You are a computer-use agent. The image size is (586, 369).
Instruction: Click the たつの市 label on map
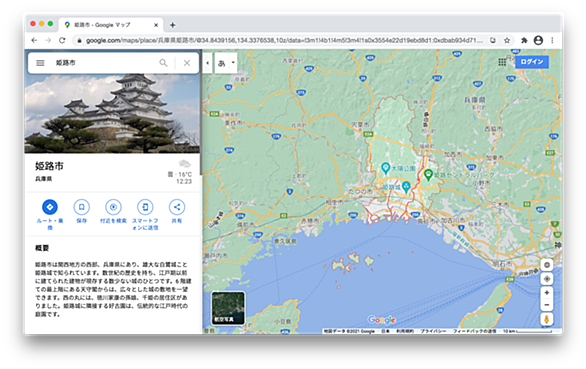pos(360,191)
